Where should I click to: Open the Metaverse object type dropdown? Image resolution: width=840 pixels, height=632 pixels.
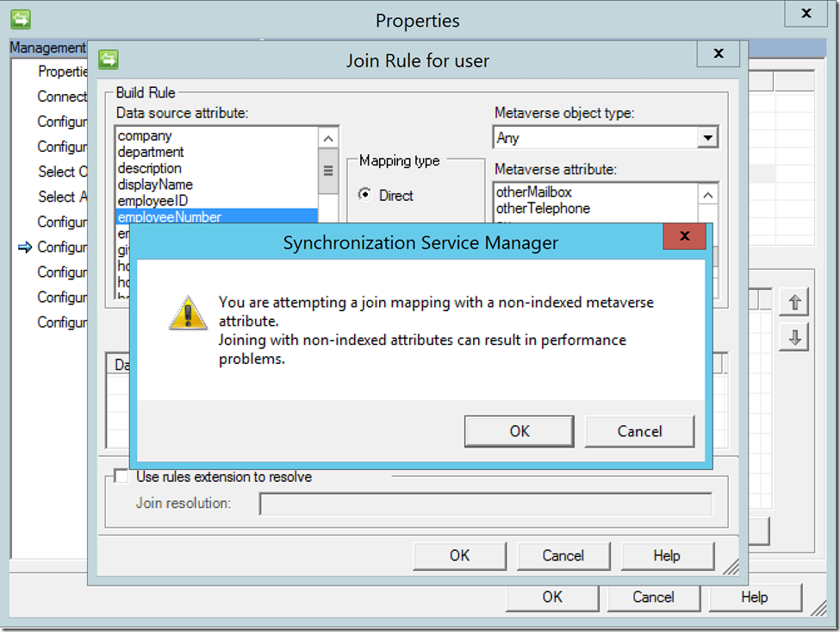[707, 138]
